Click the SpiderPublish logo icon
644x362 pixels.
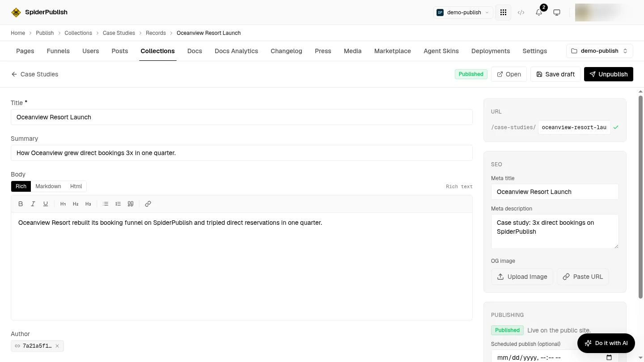coord(16,13)
